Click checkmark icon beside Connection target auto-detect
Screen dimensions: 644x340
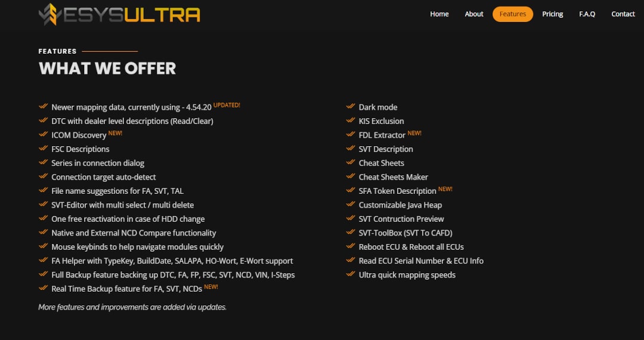(44, 177)
